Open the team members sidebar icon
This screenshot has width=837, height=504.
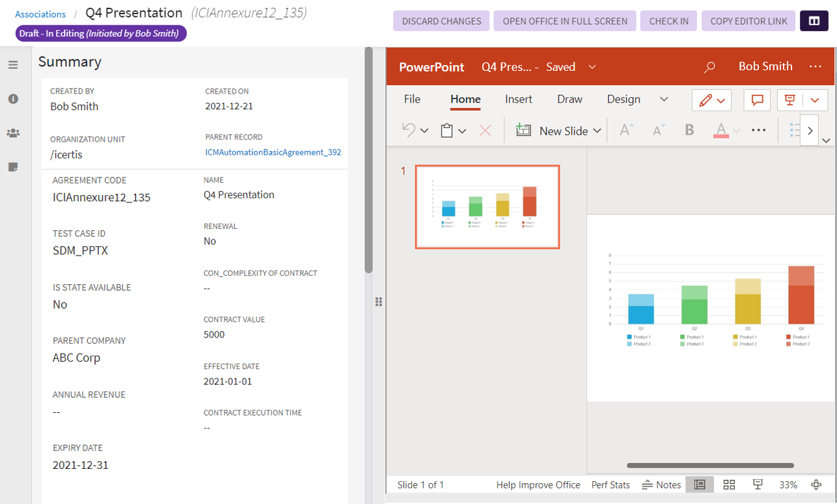(x=13, y=133)
